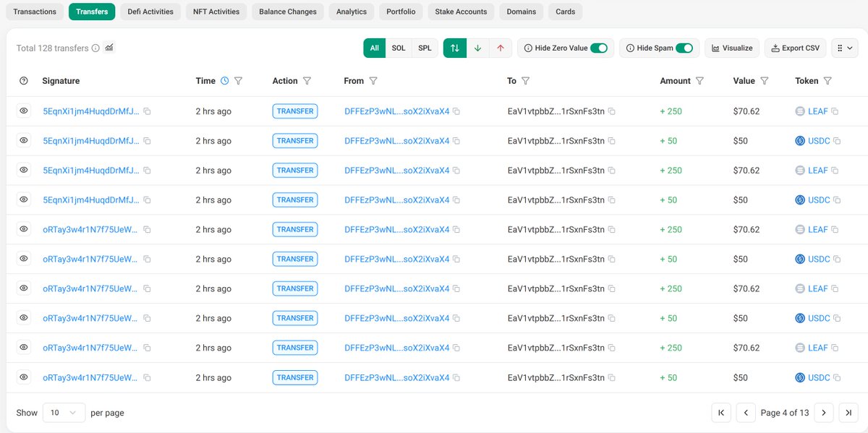Image resolution: width=868 pixels, height=433 pixels.
Task: Click the TRANSFER action badge in first row
Action: point(295,111)
